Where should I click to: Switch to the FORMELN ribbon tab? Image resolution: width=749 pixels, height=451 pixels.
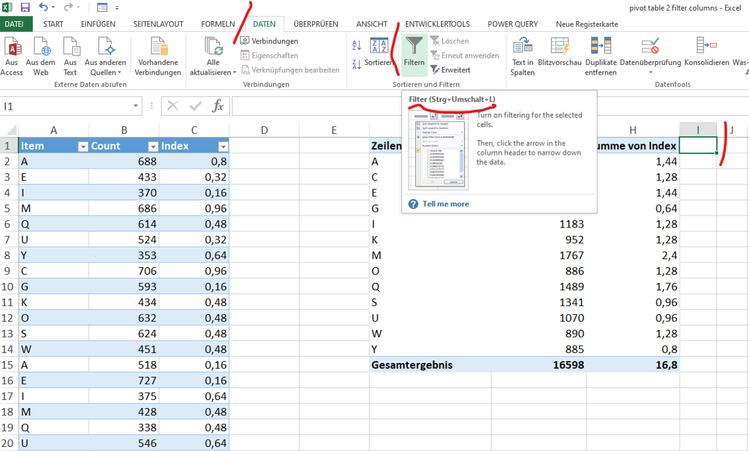point(217,23)
